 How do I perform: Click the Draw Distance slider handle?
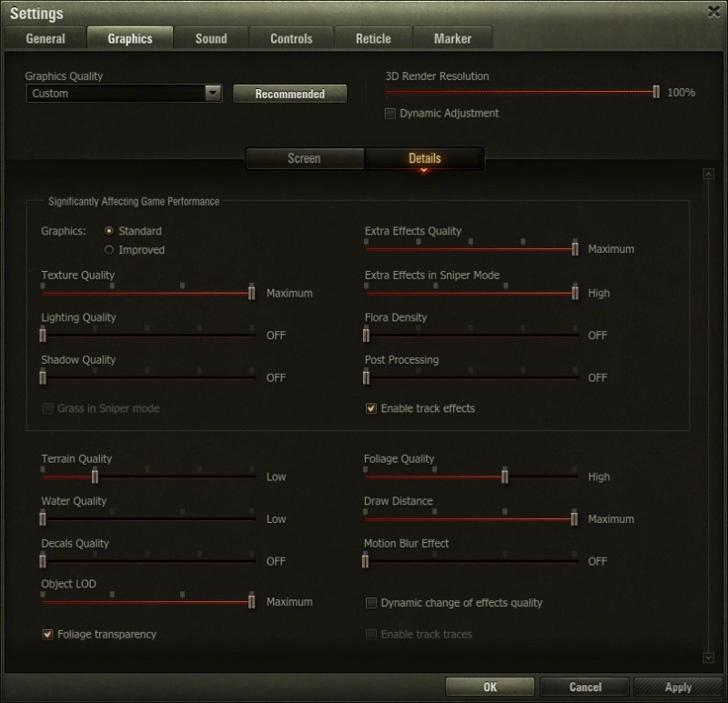coord(574,518)
